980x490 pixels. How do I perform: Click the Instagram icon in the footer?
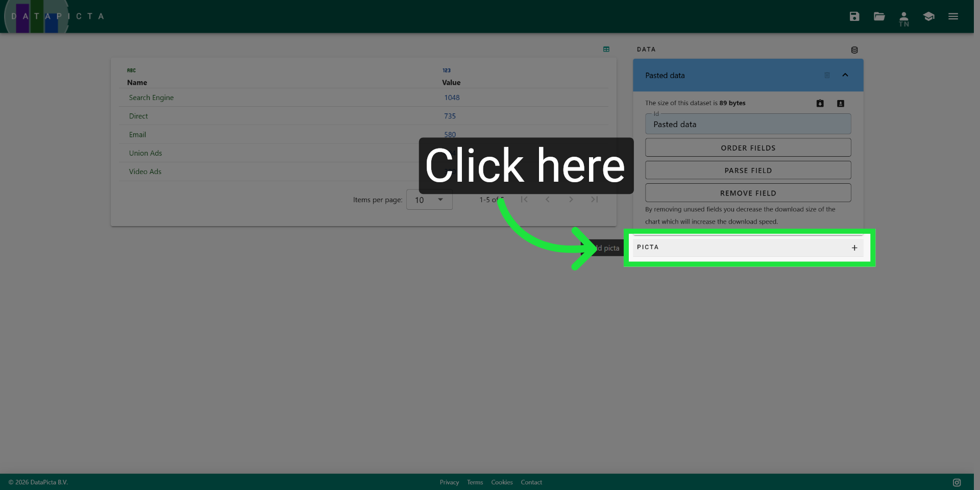click(x=956, y=481)
